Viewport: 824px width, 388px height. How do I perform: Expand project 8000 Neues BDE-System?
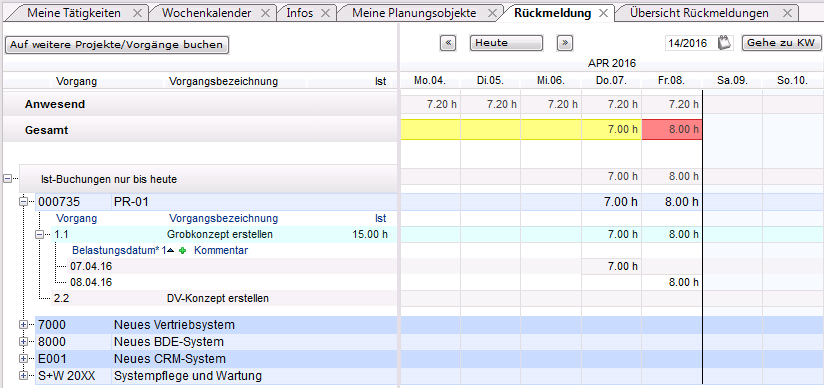(23, 342)
